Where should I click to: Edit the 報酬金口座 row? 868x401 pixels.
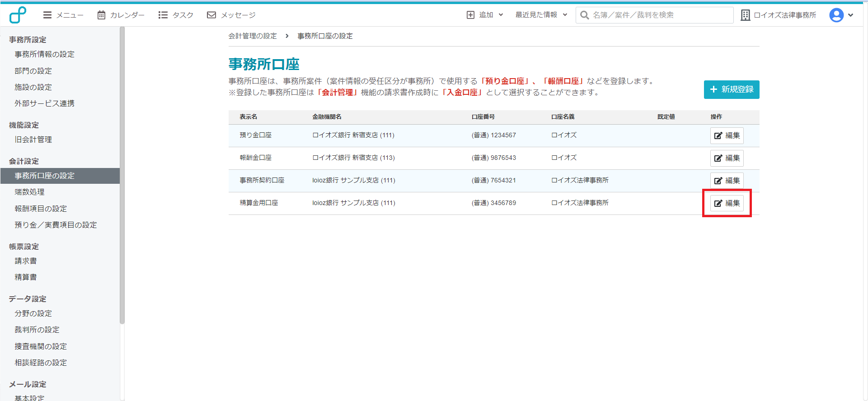(x=727, y=158)
